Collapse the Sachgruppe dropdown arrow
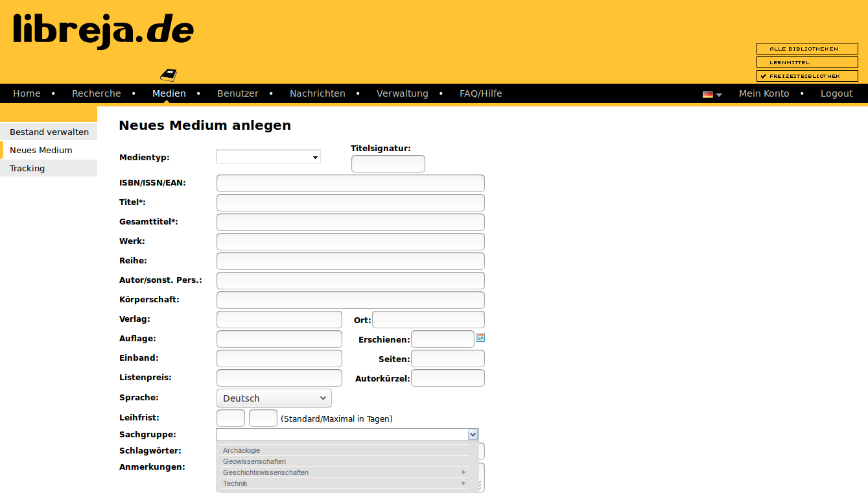 473,435
